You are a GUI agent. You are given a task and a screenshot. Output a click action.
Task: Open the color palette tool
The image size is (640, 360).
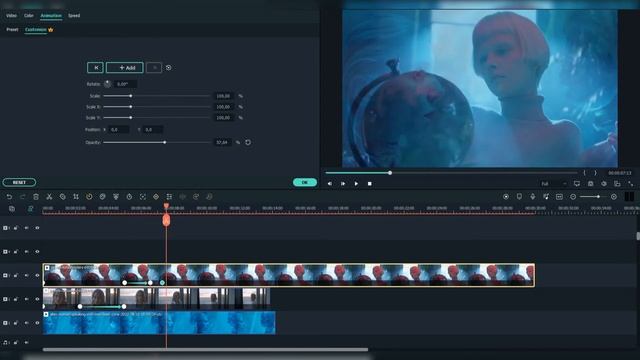[x=102, y=197]
